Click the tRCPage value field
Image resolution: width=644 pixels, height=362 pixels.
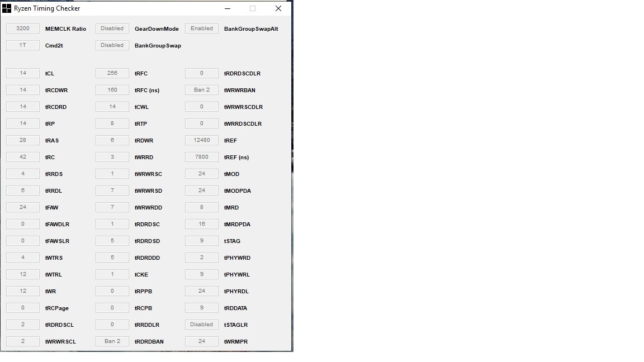23,308
